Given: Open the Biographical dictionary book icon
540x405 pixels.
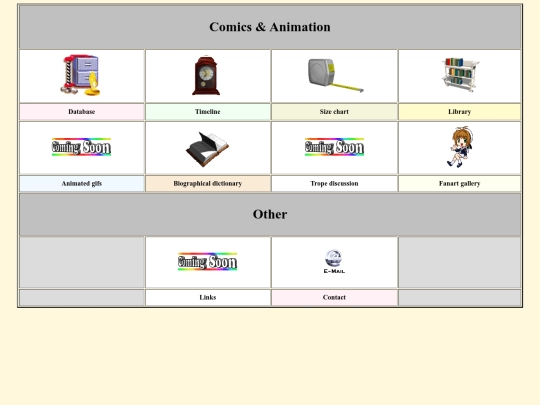Looking at the screenshot, I should [207, 149].
